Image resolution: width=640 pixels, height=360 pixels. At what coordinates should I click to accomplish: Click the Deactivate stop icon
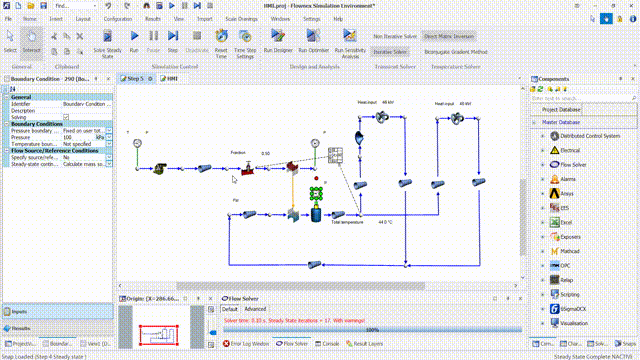pos(197,36)
